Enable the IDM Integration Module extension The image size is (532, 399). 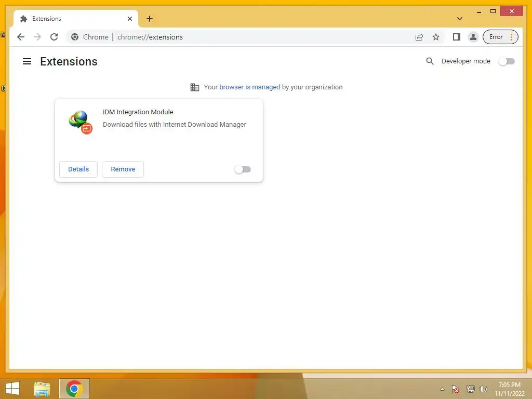coord(243,169)
